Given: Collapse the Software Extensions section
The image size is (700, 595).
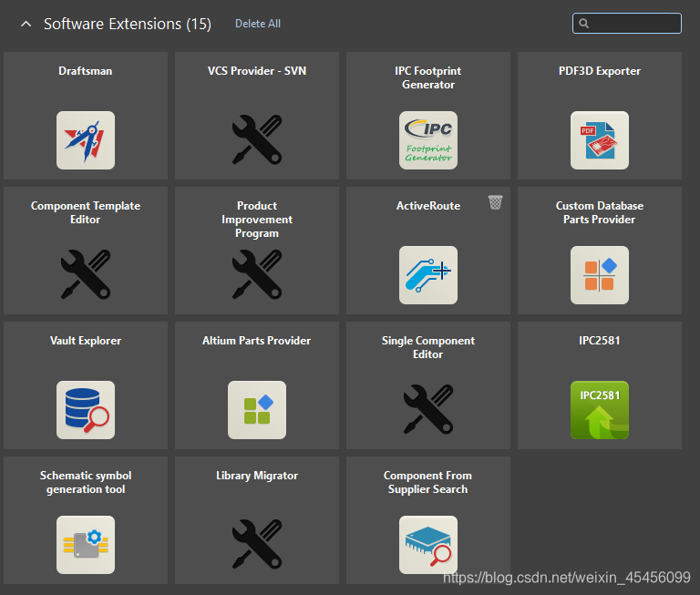Looking at the screenshot, I should coord(26,24).
